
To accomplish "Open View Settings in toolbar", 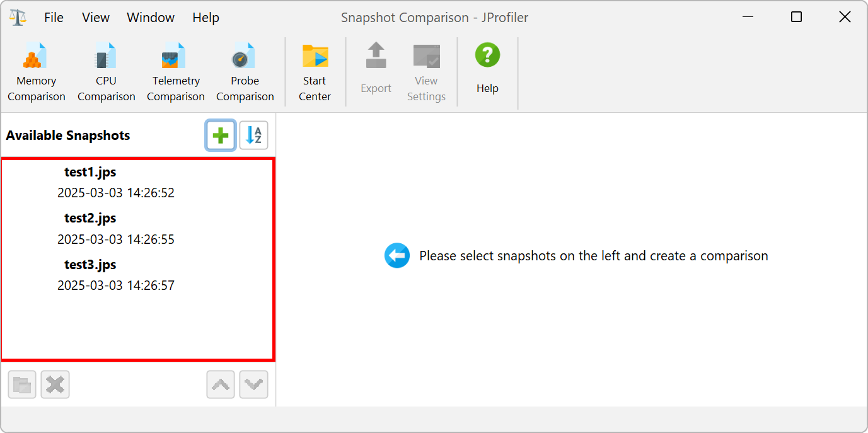I will 426,72.
